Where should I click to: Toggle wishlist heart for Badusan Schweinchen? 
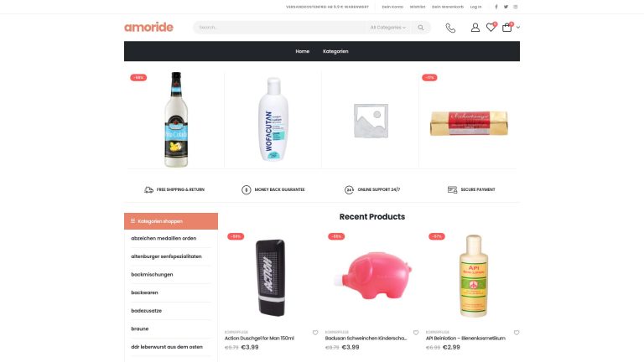coord(416,333)
